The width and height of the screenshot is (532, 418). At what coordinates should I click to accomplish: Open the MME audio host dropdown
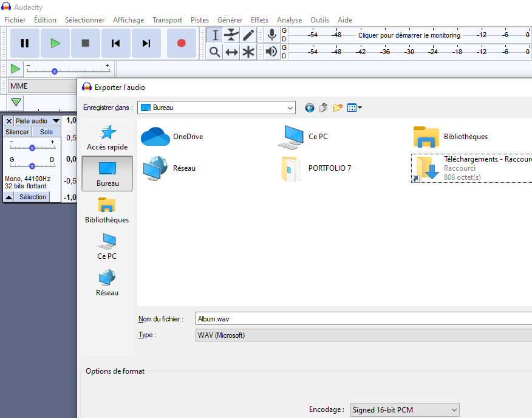click(43, 86)
